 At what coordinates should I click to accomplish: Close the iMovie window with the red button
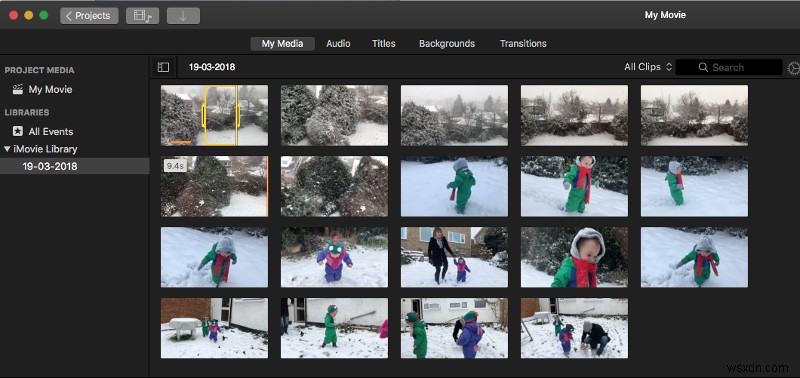pyautogui.click(x=14, y=16)
